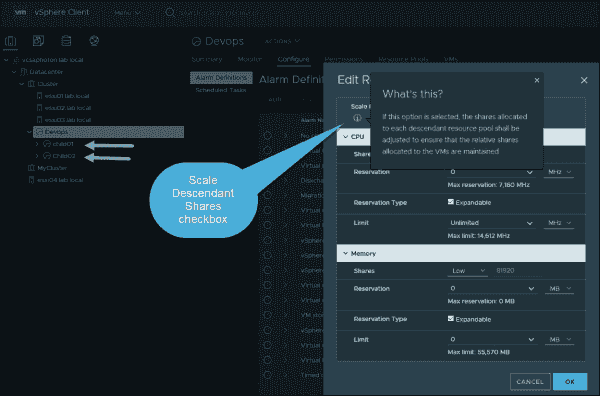Screen dimensions: 600x396
Task: Expand the child01 tree node
Action: 37,144
